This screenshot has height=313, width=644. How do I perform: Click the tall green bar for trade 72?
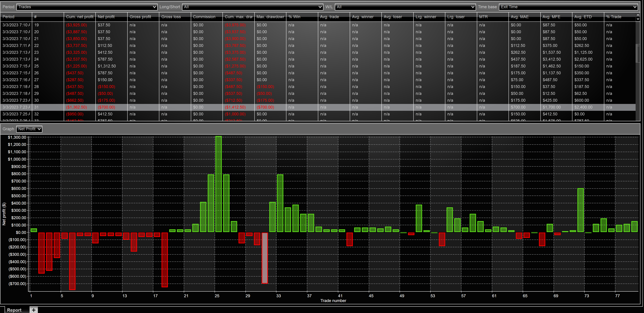tap(580, 210)
